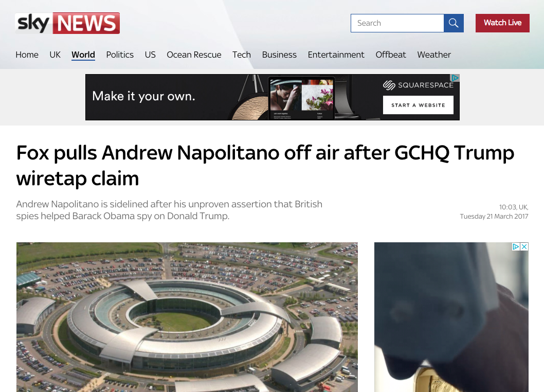
Task: Select the World navigation tab
Action: click(83, 55)
